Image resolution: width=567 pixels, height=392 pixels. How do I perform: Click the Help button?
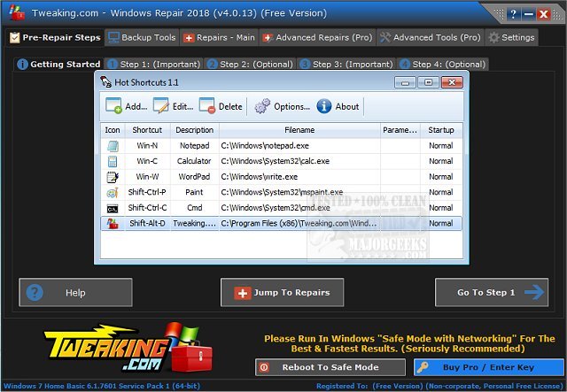pos(75,292)
